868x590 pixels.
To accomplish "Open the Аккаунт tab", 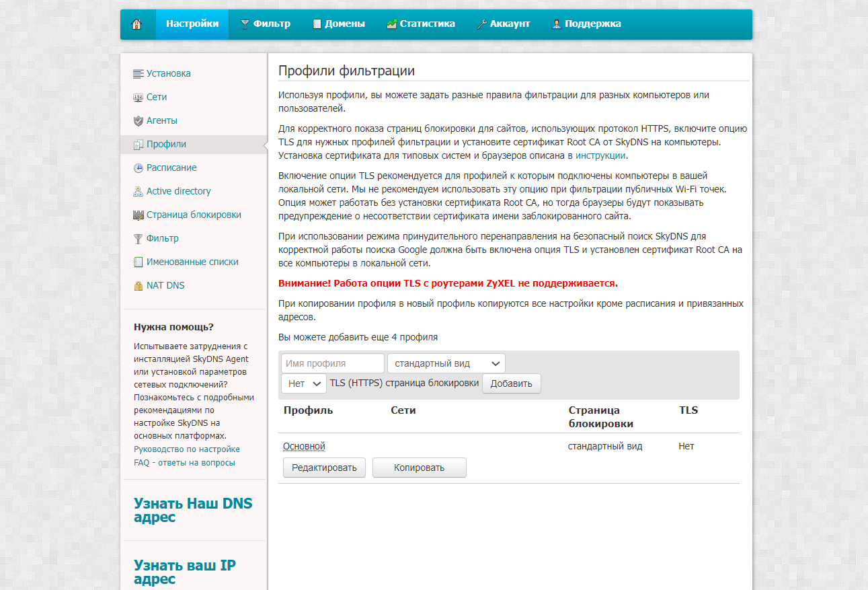I will pyautogui.click(x=503, y=24).
